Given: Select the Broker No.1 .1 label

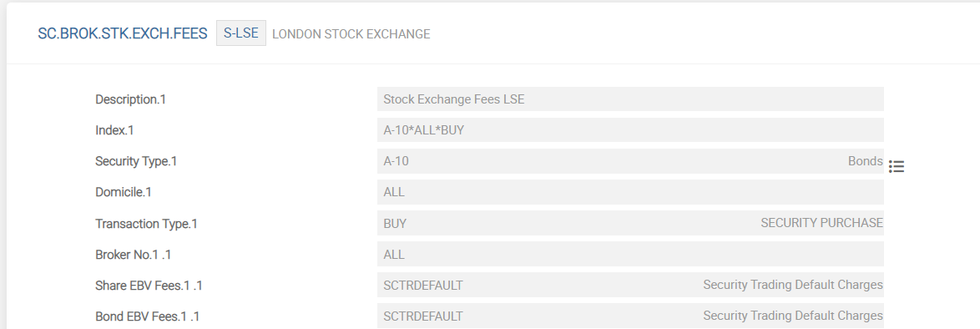Looking at the screenshot, I should [133, 255].
